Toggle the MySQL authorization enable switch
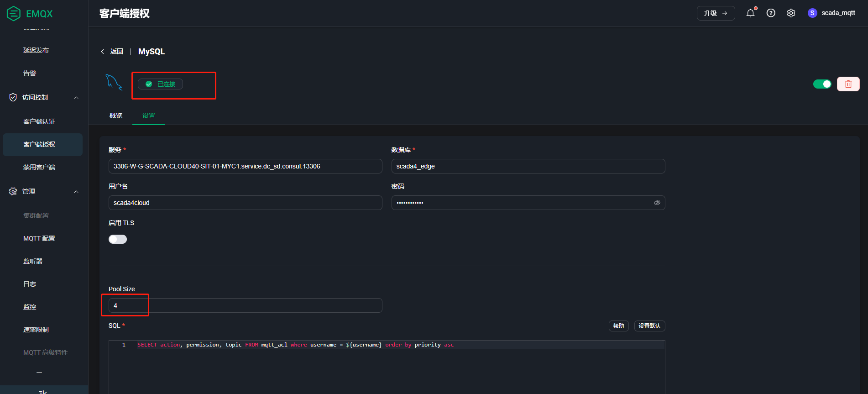 tap(822, 84)
